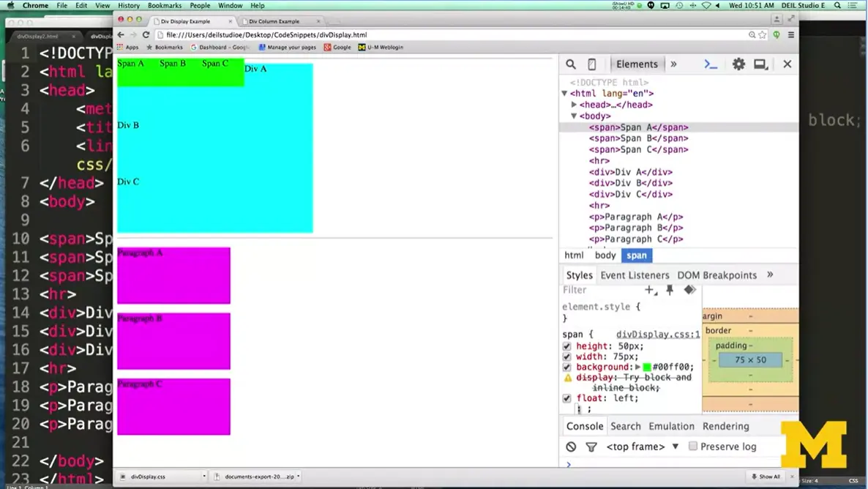Open the divDisplay.css:1 stylesheet link
Screen dimensions: 868x489
click(657, 334)
